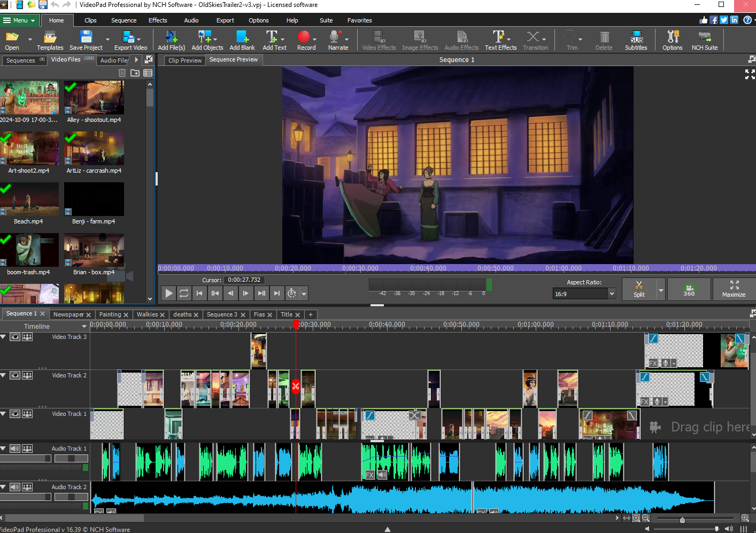The image size is (756, 533).
Task: Toggle loop playback button
Action: pyautogui.click(x=183, y=293)
